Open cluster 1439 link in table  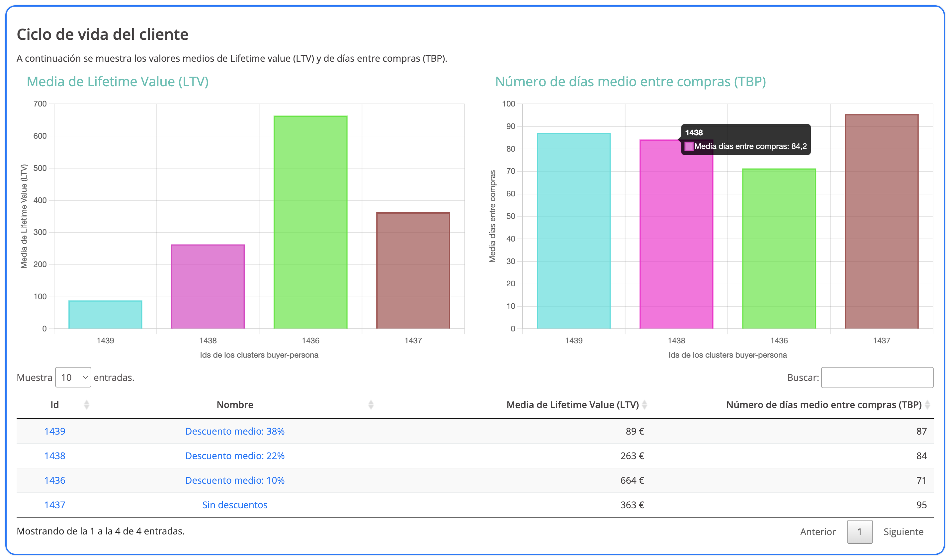tap(55, 431)
